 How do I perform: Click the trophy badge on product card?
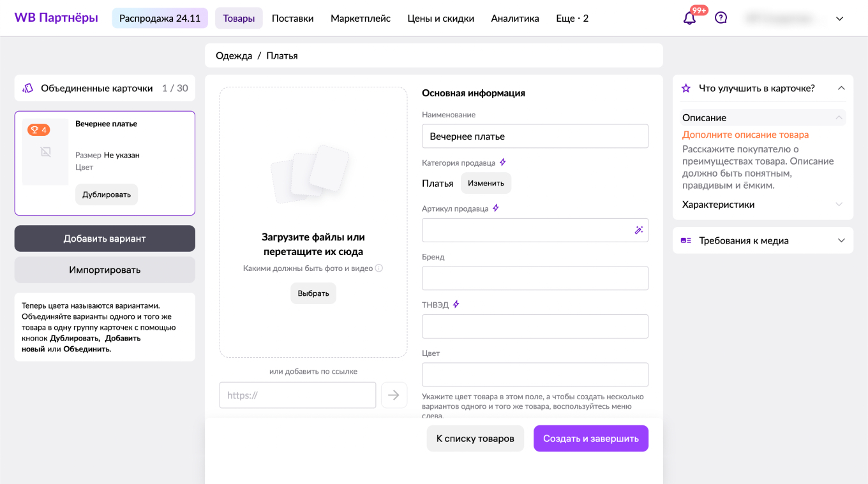tap(38, 130)
